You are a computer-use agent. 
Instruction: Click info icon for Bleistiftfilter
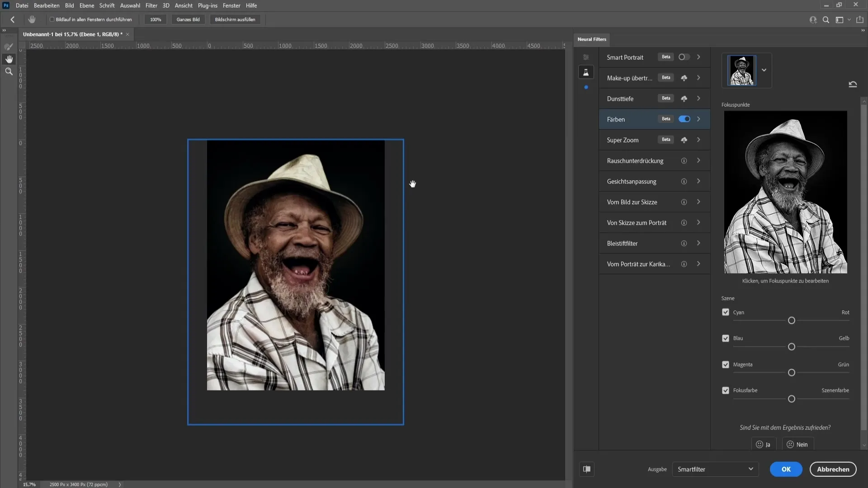pos(684,243)
